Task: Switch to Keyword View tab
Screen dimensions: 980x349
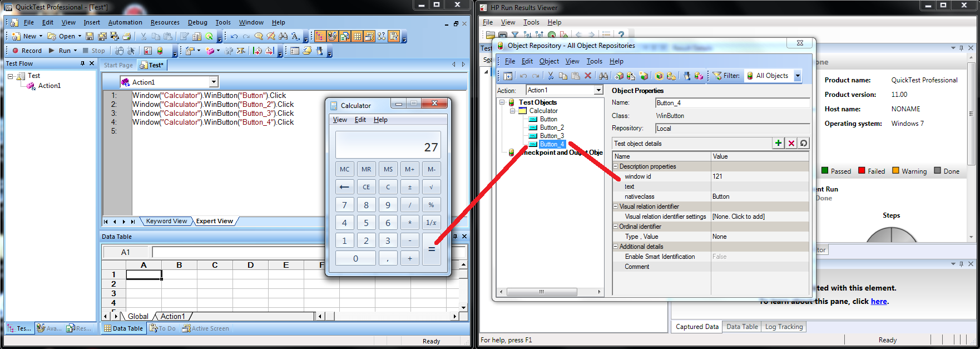Action: (166, 221)
